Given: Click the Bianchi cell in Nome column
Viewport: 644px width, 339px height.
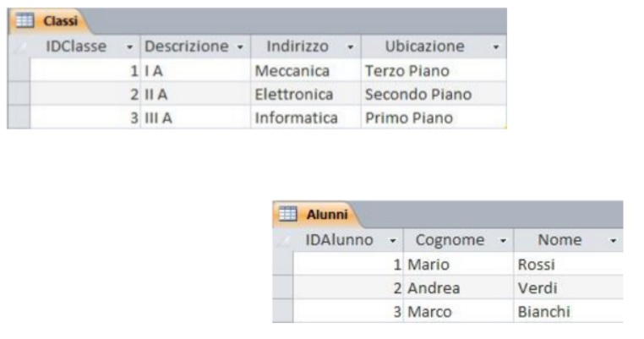Looking at the screenshot, I should click(x=569, y=311).
